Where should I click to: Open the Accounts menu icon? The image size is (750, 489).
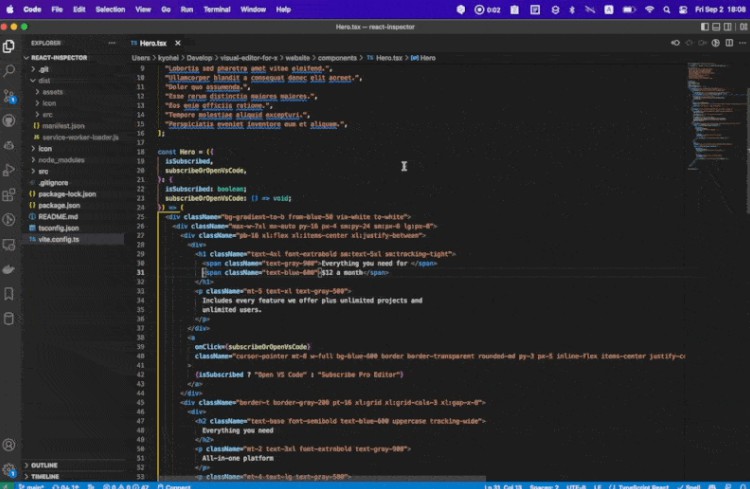coord(9,444)
